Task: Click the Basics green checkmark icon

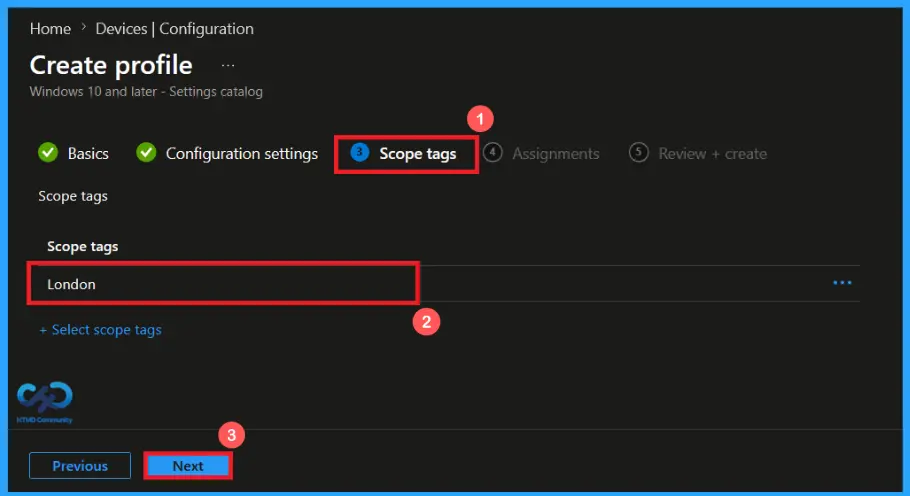Action: tap(48, 153)
